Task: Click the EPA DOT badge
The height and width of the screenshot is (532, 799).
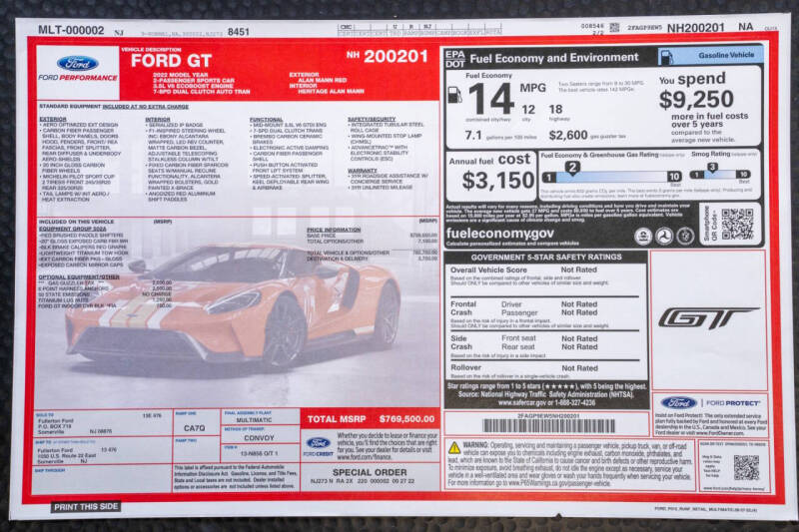Action: (455, 59)
